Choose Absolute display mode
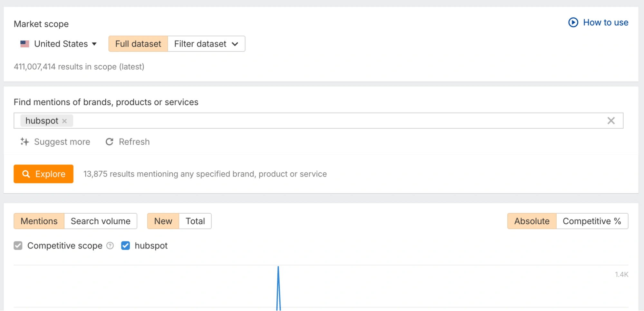This screenshot has width=644, height=311. (532, 221)
